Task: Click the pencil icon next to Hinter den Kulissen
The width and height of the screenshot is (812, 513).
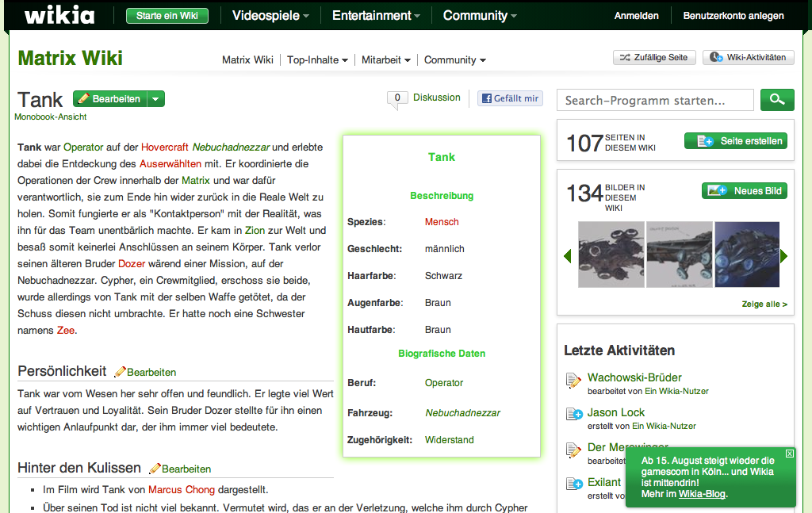Action: (x=155, y=469)
